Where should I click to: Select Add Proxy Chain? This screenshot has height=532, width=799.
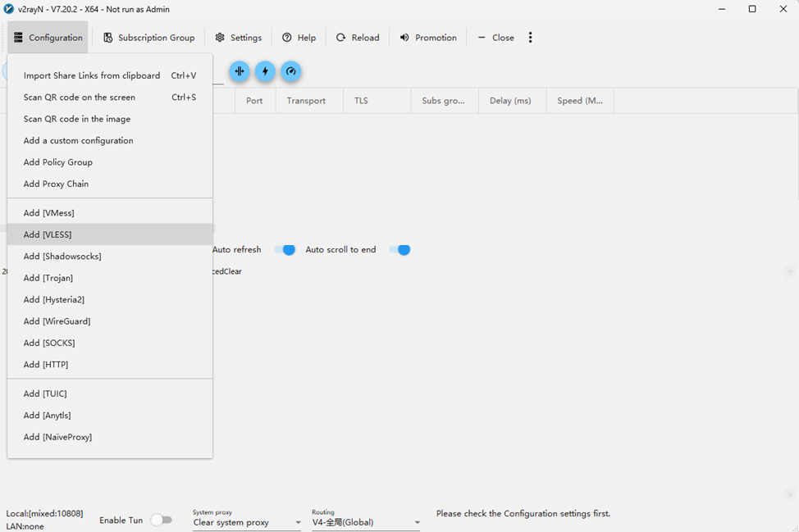[110, 184]
